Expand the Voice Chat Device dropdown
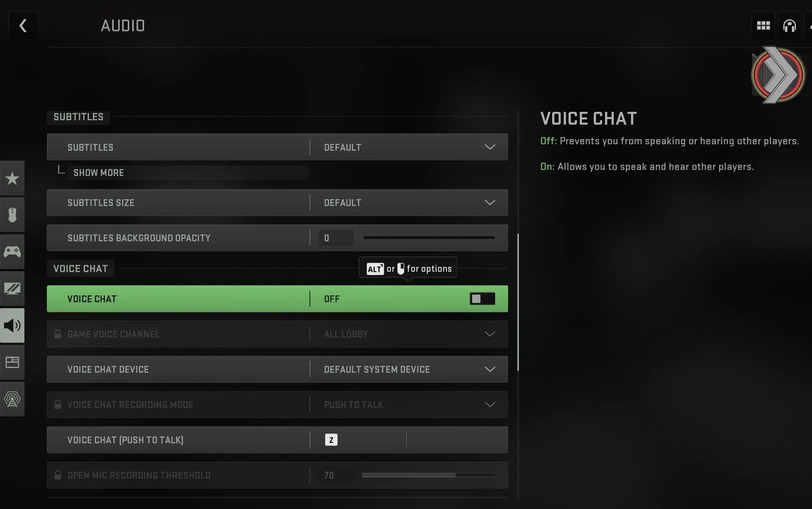The width and height of the screenshot is (812, 509). point(408,369)
